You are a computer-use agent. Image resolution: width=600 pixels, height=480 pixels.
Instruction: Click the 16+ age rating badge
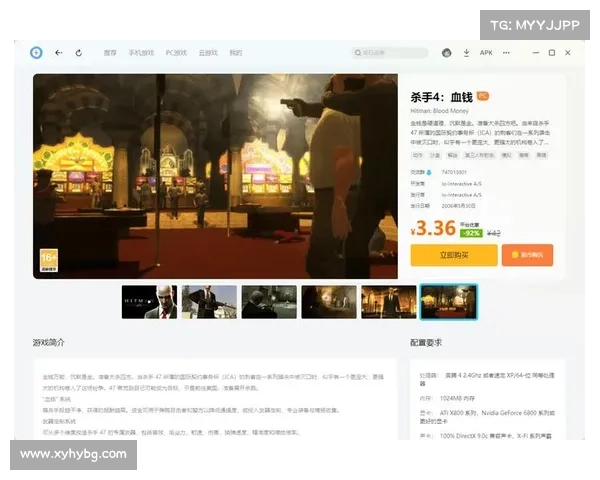click(x=49, y=260)
